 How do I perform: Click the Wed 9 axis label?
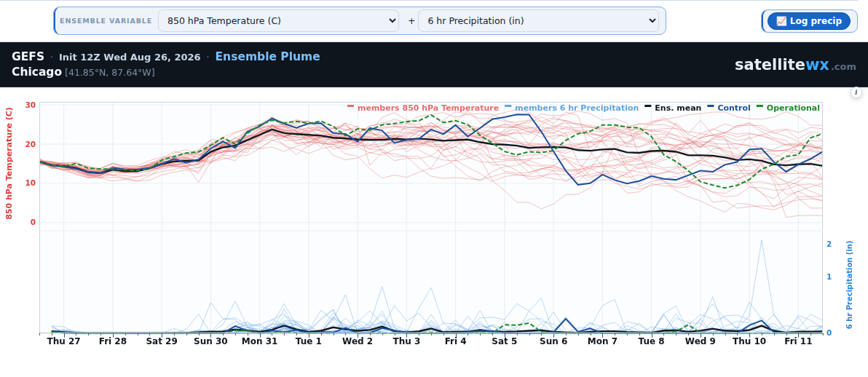tap(700, 341)
